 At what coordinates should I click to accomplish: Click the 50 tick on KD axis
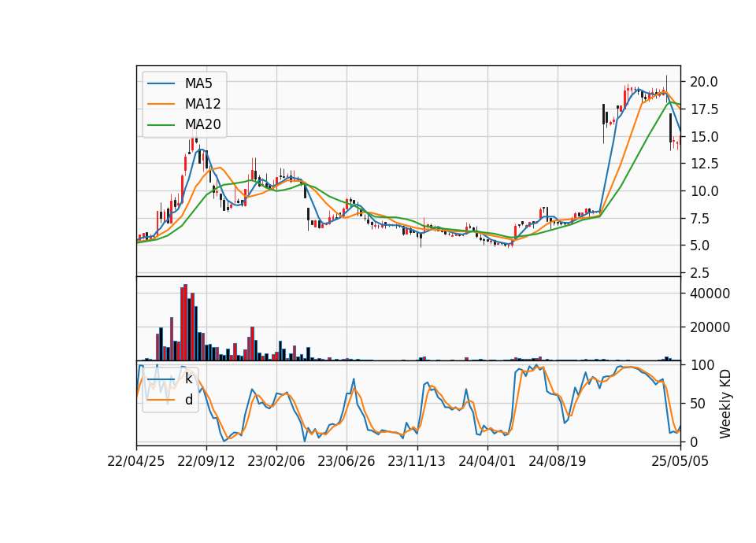pos(697,403)
